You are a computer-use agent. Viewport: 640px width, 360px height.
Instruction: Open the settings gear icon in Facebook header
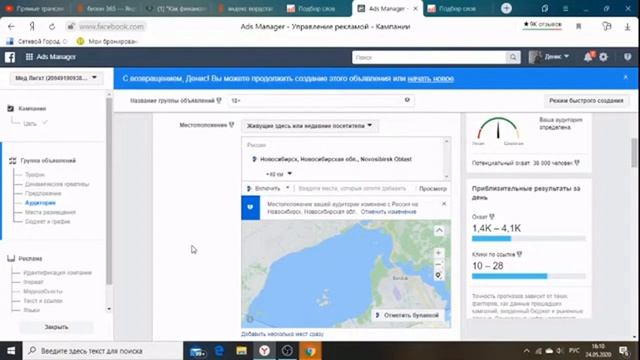[603, 57]
